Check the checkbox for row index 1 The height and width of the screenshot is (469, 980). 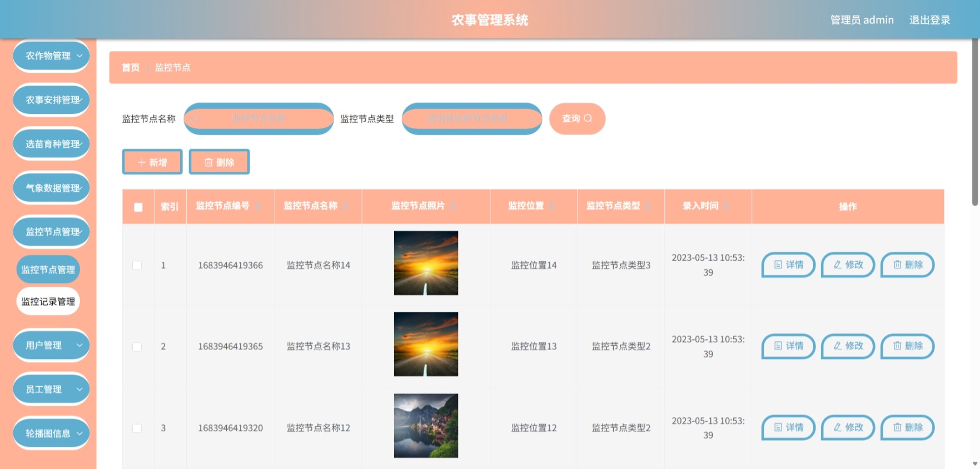point(137,265)
